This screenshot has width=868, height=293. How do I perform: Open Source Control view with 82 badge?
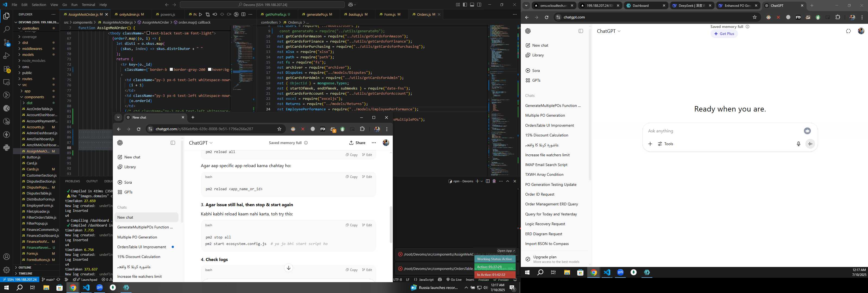click(7, 43)
